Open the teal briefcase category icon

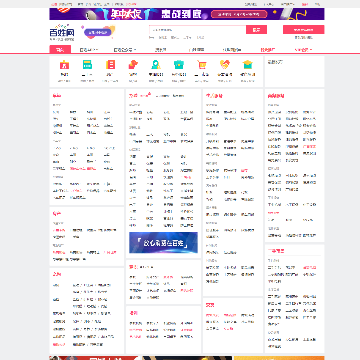[179, 65]
